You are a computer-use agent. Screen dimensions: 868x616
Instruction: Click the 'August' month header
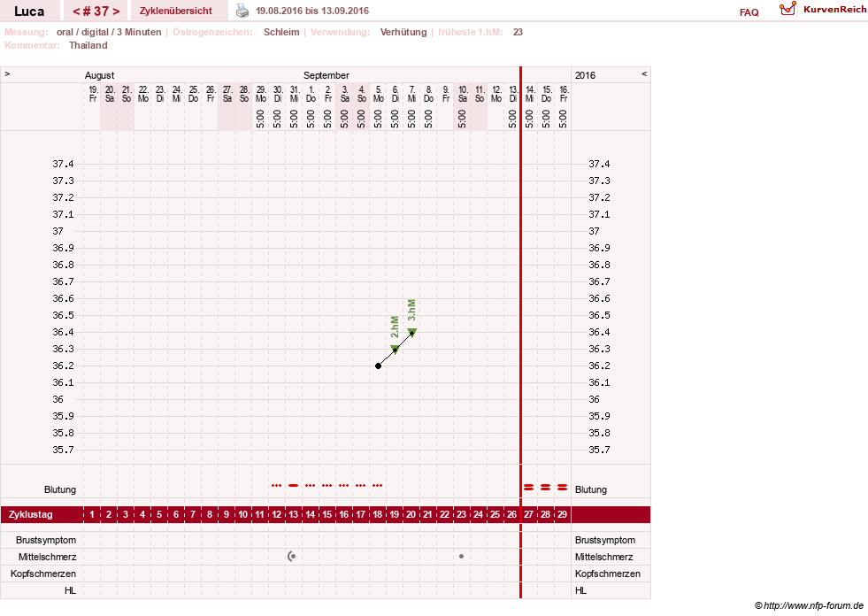pyautogui.click(x=100, y=75)
